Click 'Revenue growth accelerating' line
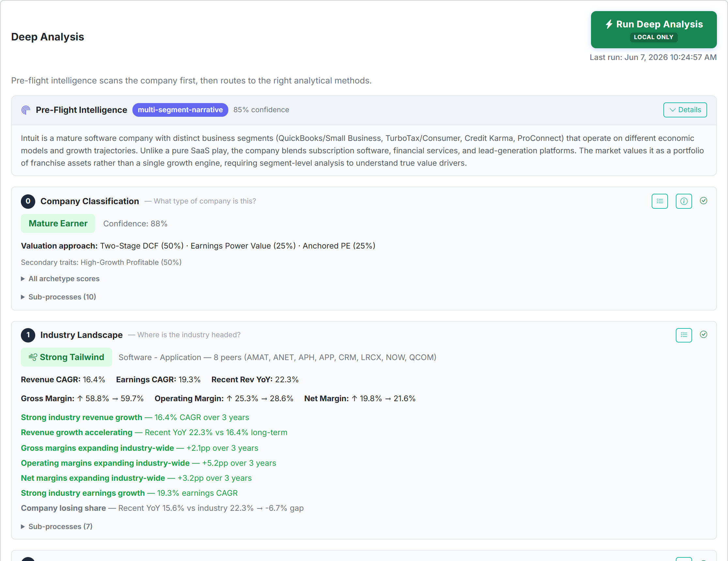The height and width of the screenshot is (561, 728). point(154,432)
